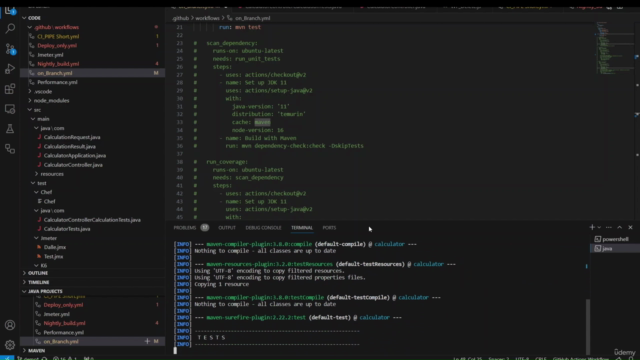Open Jmeter.yml in workflows folder
This screenshot has height=360, width=640.
(50, 55)
